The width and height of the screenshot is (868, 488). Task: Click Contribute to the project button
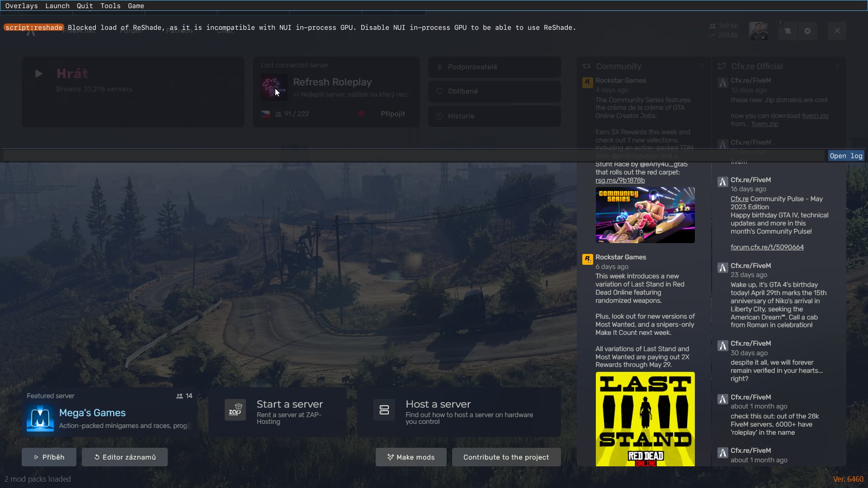[506, 457]
